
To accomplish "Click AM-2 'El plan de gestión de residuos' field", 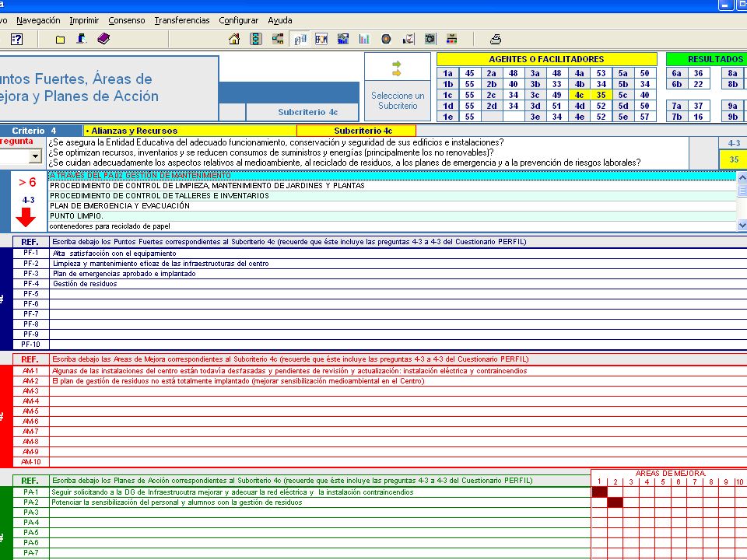I will click(x=398, y=381).
